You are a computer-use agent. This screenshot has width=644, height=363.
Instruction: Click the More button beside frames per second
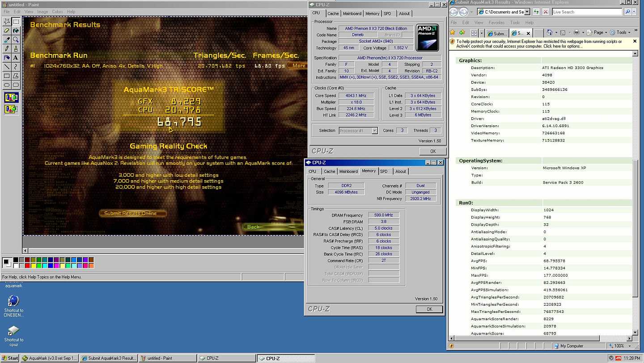pos(297,66)
